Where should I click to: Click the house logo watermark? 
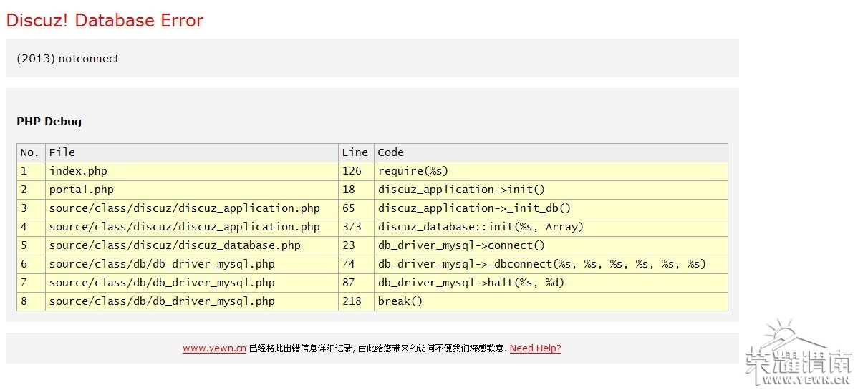click(799, 354)
